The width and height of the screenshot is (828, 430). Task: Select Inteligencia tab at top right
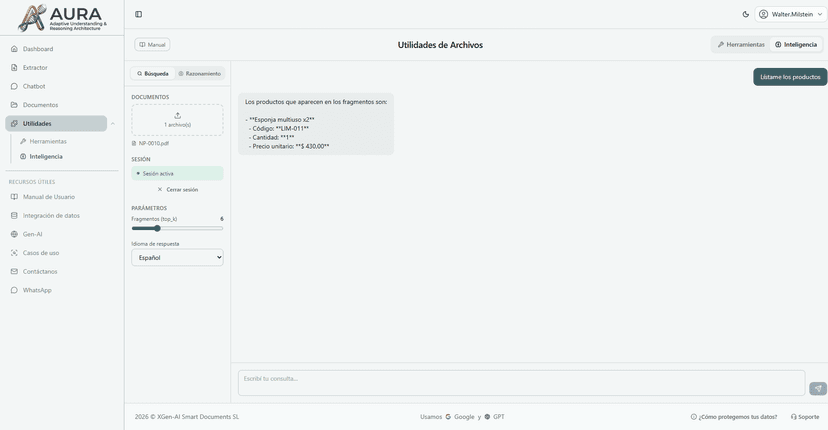796,45
